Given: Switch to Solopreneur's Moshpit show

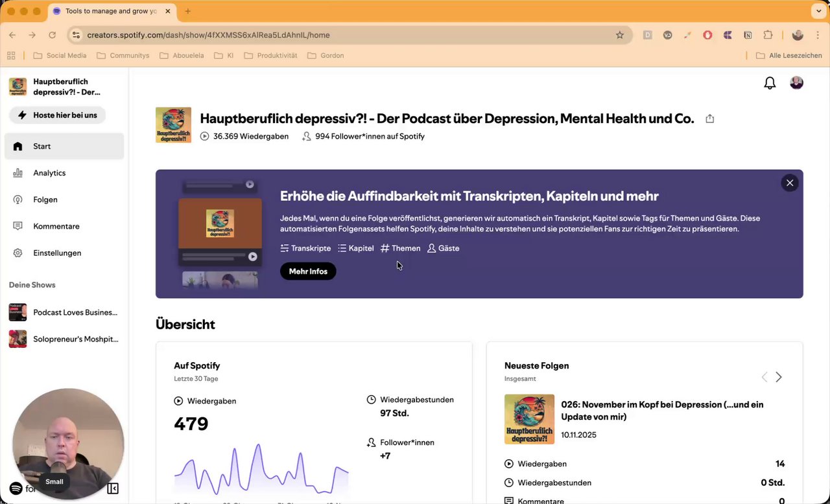Looking at the screenshot, I should [64, 339].
